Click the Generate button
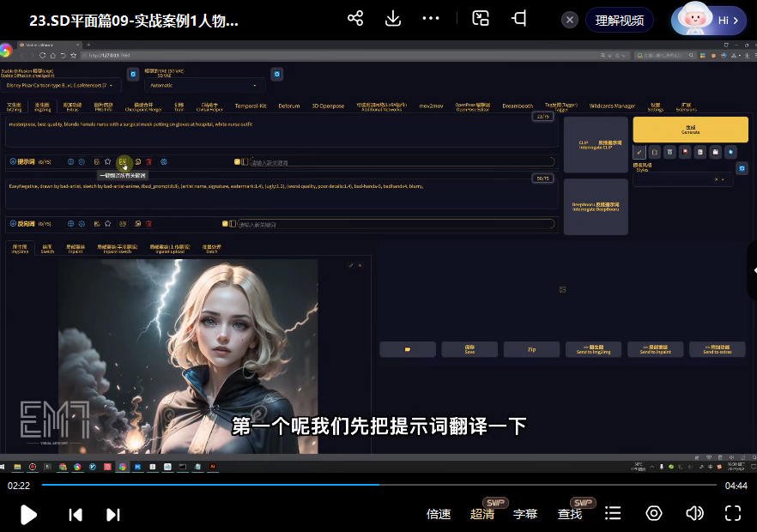757x532 pixels. pos(689,130)
